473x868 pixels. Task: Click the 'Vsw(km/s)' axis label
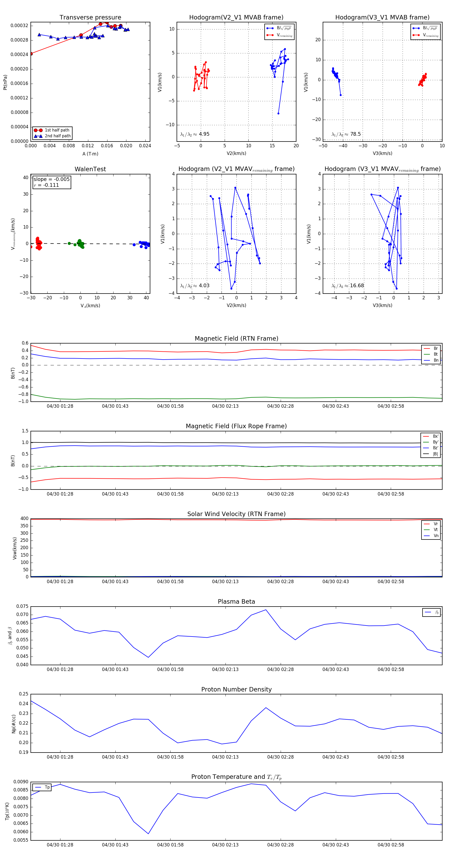(14, 549)
